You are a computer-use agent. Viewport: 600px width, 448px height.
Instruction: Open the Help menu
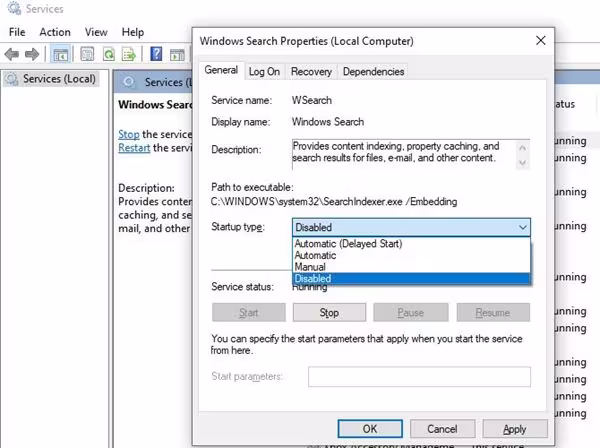click(133, 32)
